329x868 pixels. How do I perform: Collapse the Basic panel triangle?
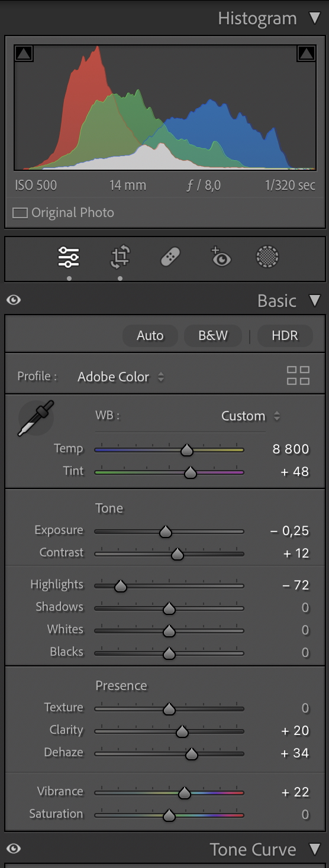(x=315, y=300)
